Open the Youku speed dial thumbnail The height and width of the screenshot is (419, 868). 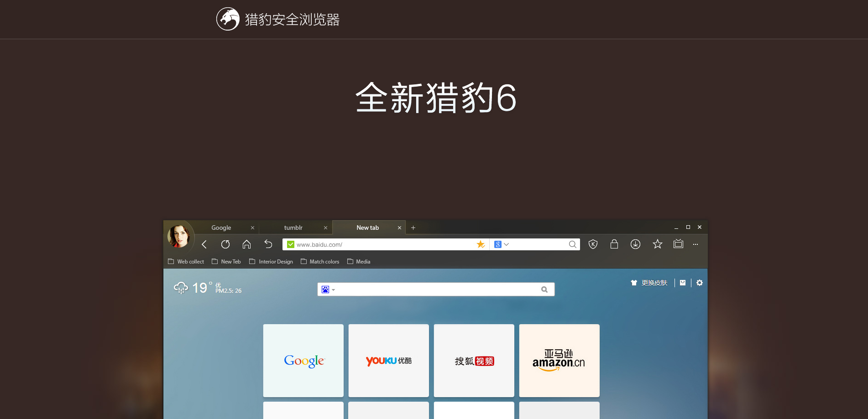point(388,361)
